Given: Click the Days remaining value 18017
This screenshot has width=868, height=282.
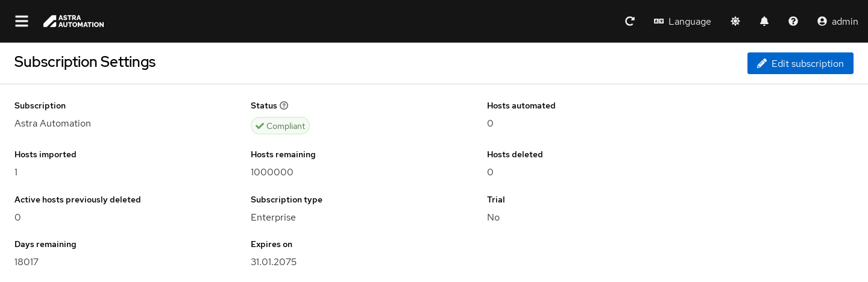Looking at the screenshot, I should click(x=27, y=262).
